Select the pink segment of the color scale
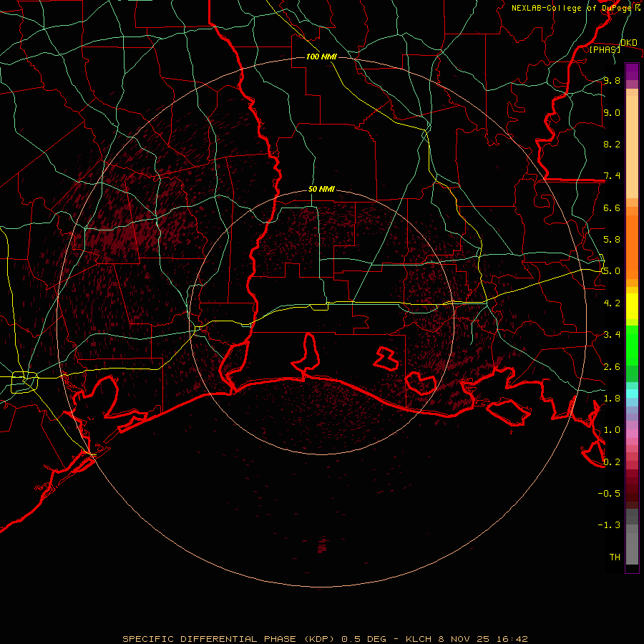Image resolution: width=644 pixels, height=644 pixels. click(x=632, y=434)
